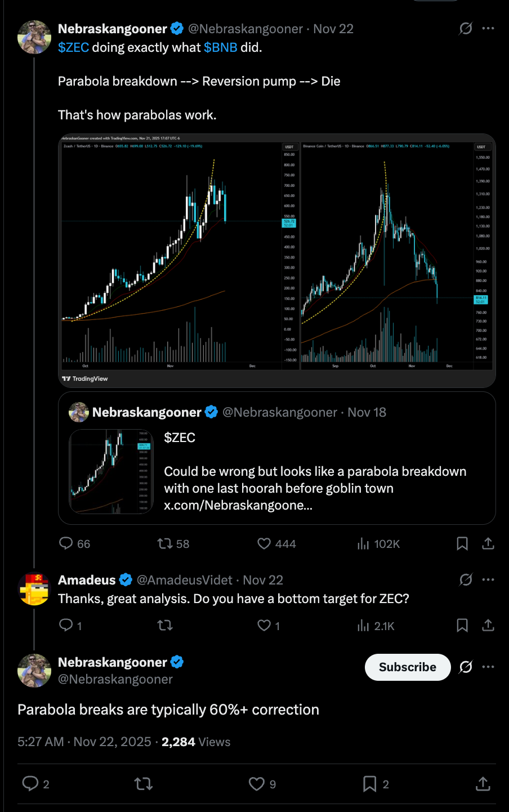This screenshot has width=509, height=812.
Task: Like Amadeus's reply
Action: (264, 626)
